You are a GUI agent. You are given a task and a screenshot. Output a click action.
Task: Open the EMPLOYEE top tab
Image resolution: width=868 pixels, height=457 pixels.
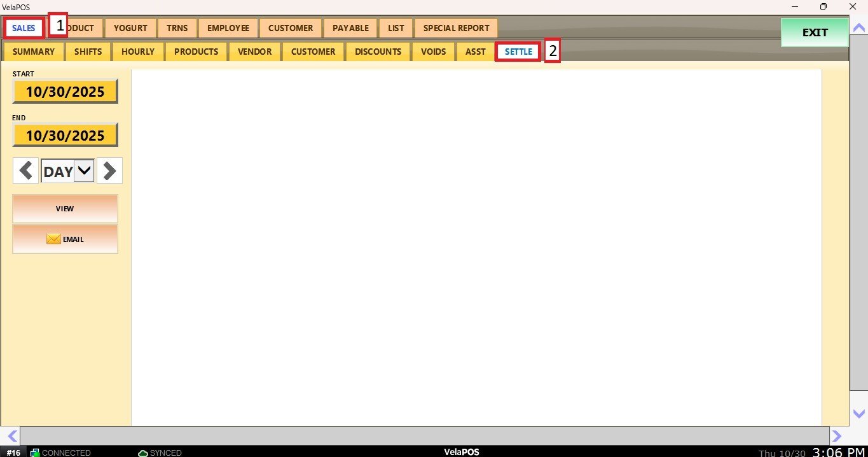228,28
